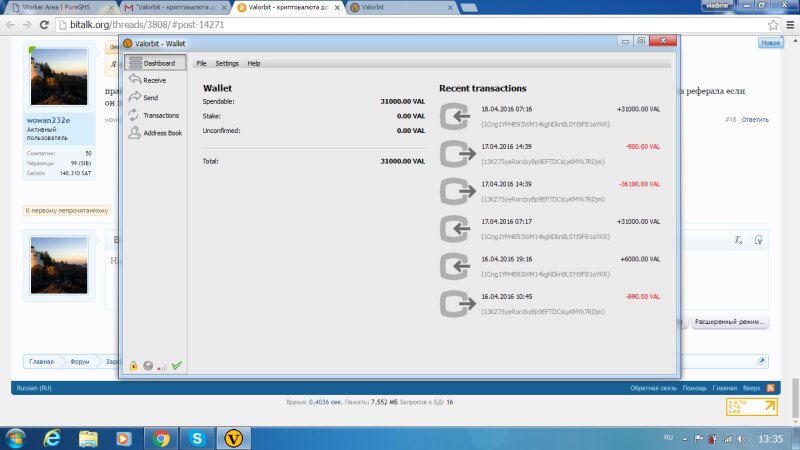The image size is (800, 450).
Task: Open the wowan232e user profile link
Action: [48, 120]
